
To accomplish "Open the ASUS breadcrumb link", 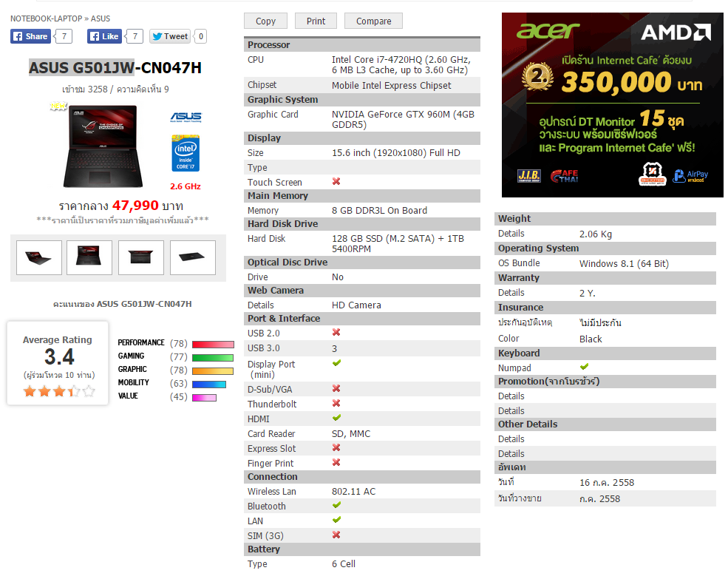I will pos(101,18).
